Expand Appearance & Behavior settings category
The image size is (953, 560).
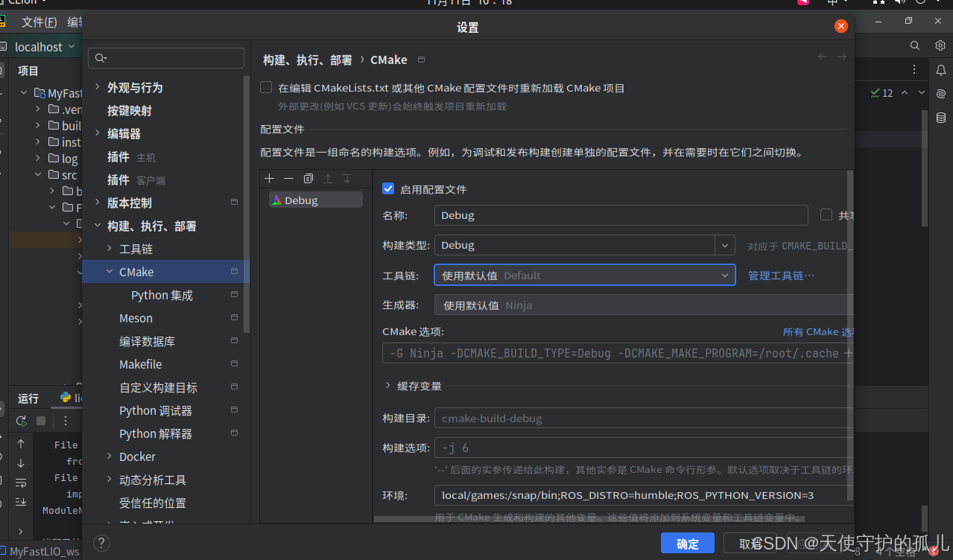[x=97, y=87]
